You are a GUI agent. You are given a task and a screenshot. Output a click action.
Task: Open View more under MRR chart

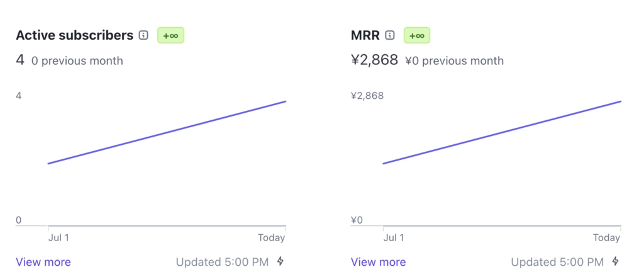[x=378, y=262]
